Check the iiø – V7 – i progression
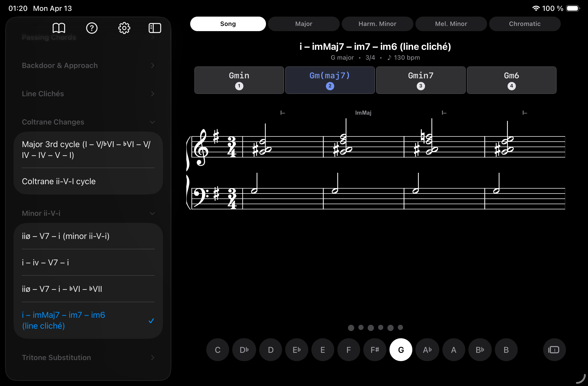Viewport: 588px width, 386px height. point(66,236)
